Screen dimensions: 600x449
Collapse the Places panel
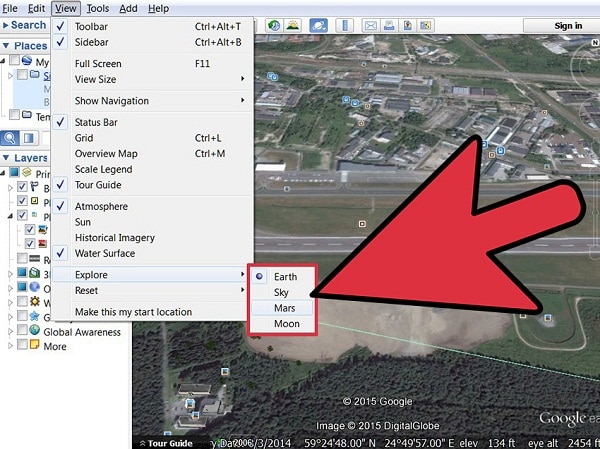coord(6,46)
